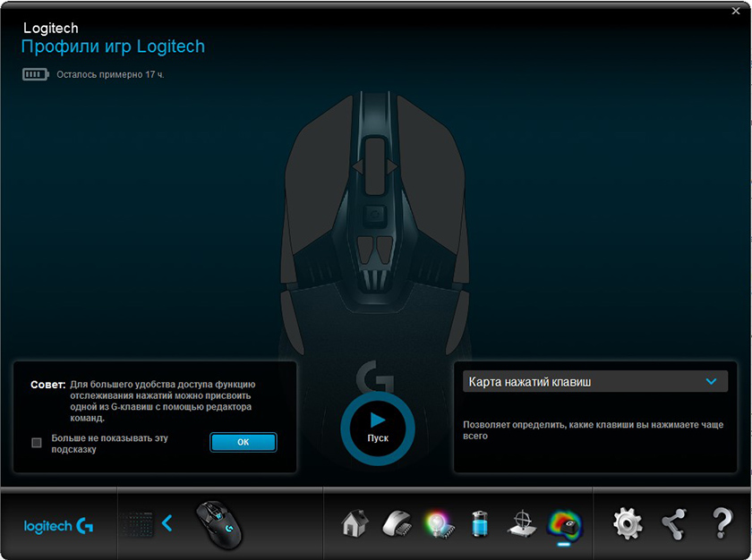Viewport: 752px width, 560px height.
Task: Select the dimmed keyboard device icon
Action: (136, 524)
